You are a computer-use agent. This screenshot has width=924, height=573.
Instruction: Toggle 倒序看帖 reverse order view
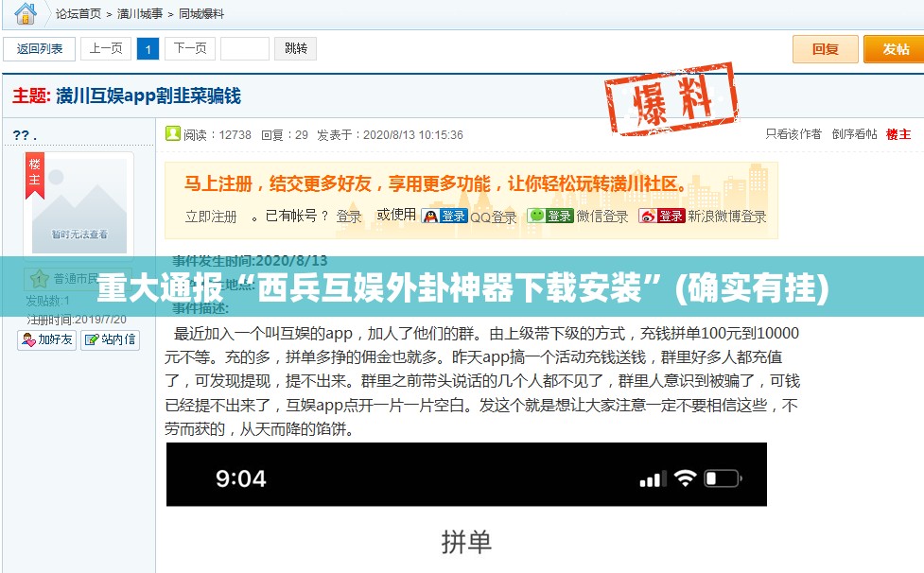coord(855,134)
